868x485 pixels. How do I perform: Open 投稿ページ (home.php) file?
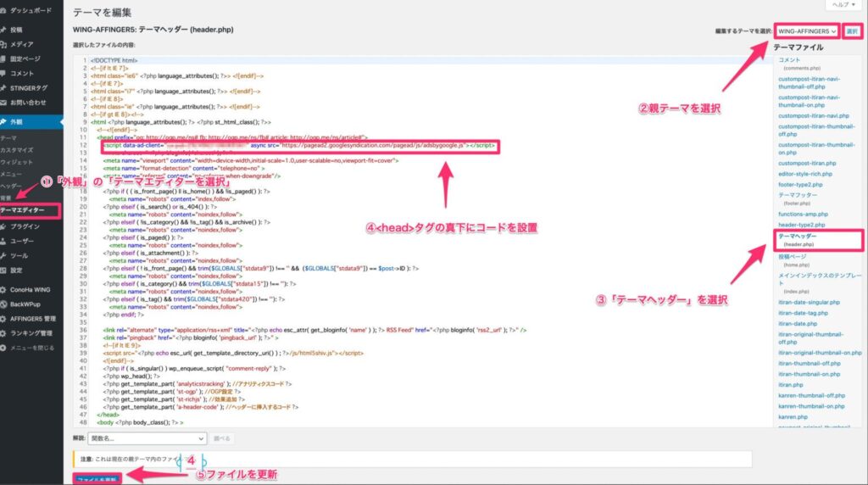[793, 261]
